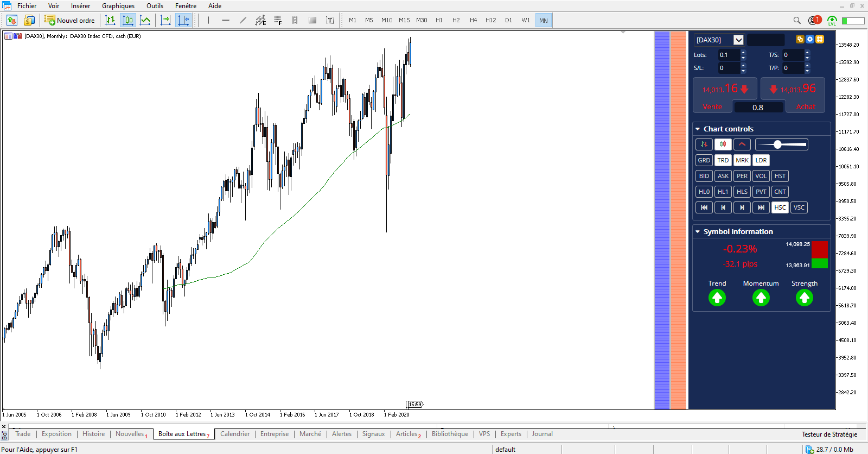This screenshot has height=454, width=868.
Task: Step chart backward one bar
Action: 723,207
